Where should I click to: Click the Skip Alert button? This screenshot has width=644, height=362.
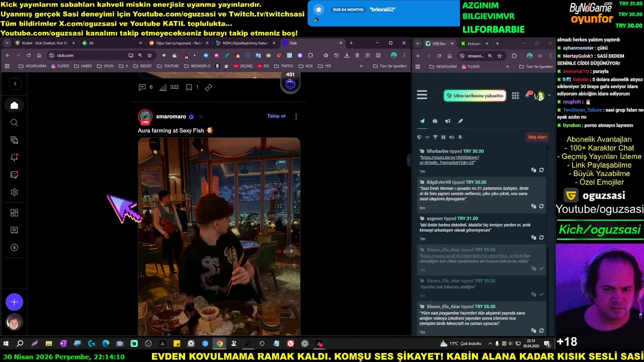coord(537,137)
